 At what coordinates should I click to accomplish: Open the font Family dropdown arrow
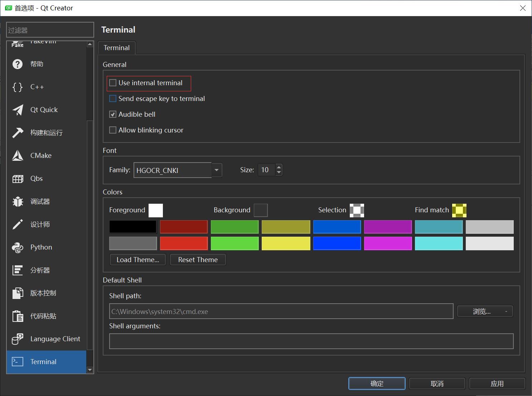[217, 170]
